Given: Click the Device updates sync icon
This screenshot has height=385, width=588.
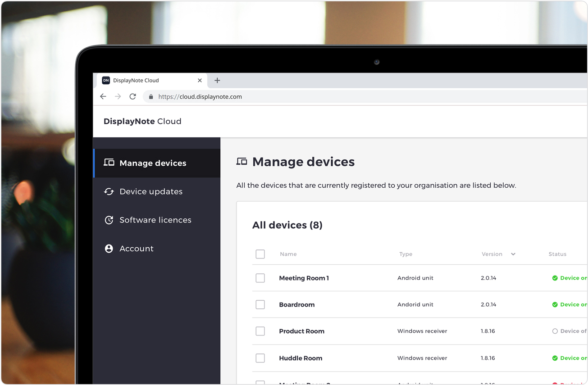Looking at the screenshot, I should point(109,192).
